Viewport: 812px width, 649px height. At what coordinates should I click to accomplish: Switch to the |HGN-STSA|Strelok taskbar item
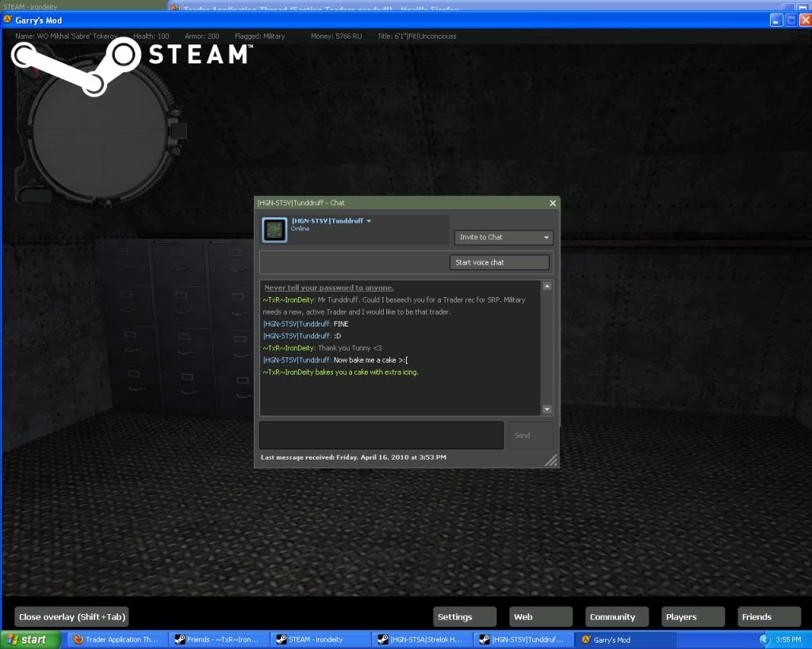tap(422, 639)
